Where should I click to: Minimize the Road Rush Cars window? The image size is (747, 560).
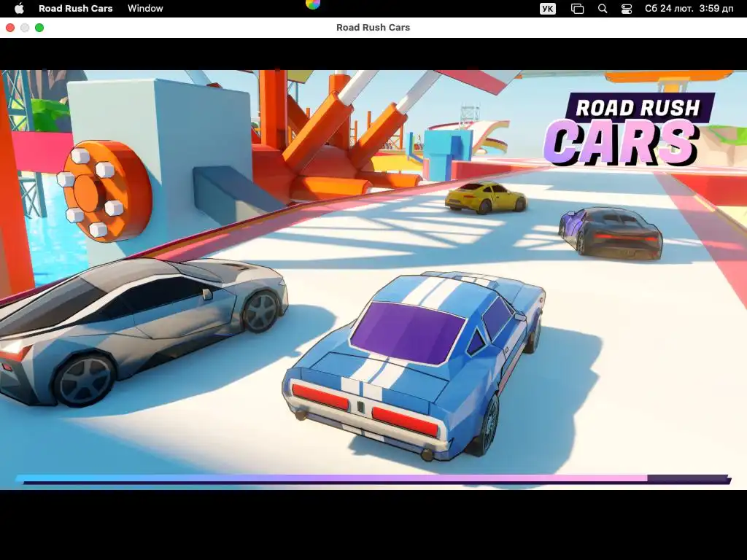click(25, 28)
